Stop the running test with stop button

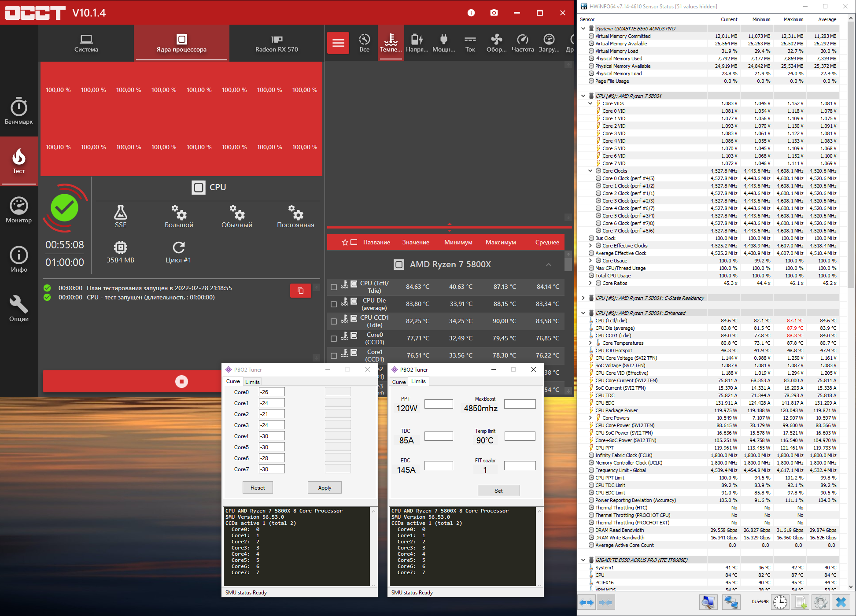181,381
